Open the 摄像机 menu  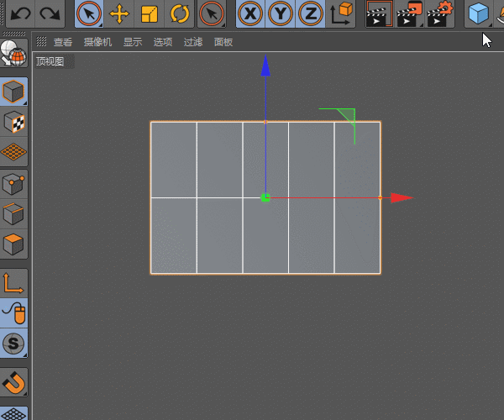click(97, 42)
